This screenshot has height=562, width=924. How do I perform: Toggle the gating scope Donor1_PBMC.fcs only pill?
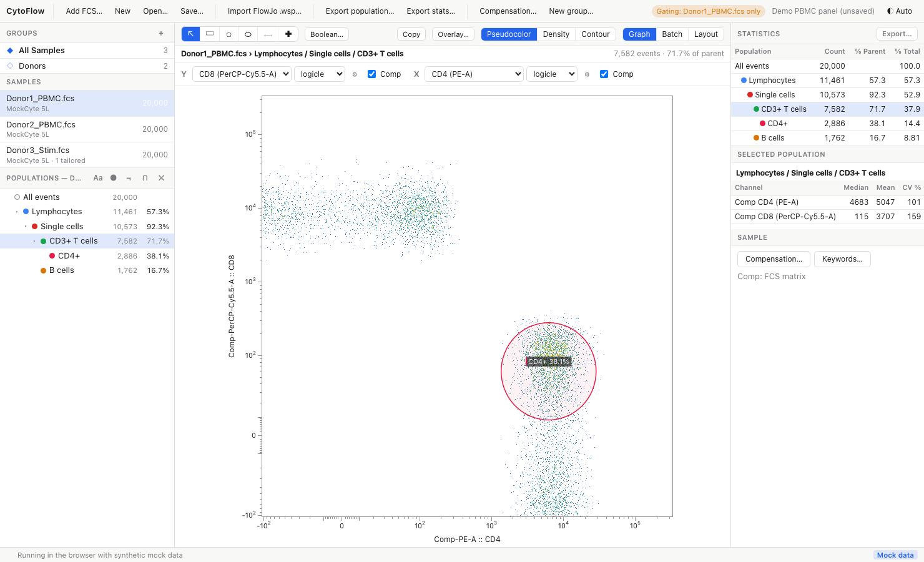709,11
